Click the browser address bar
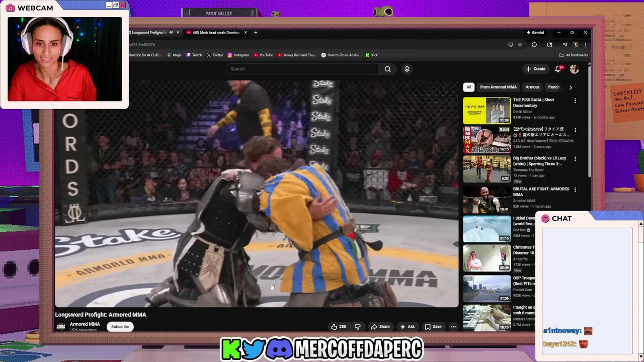The width and height of the screenshot is (644, 362). [x=317, y=45]
